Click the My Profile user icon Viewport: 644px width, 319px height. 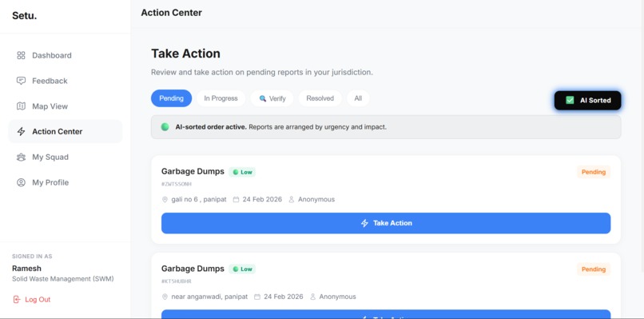click(21, 182)
